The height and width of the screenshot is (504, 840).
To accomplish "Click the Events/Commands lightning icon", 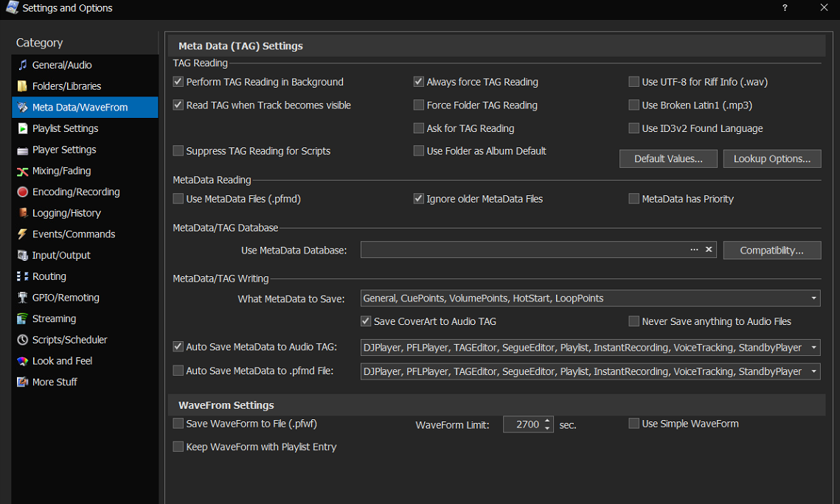I will point(23,234).
